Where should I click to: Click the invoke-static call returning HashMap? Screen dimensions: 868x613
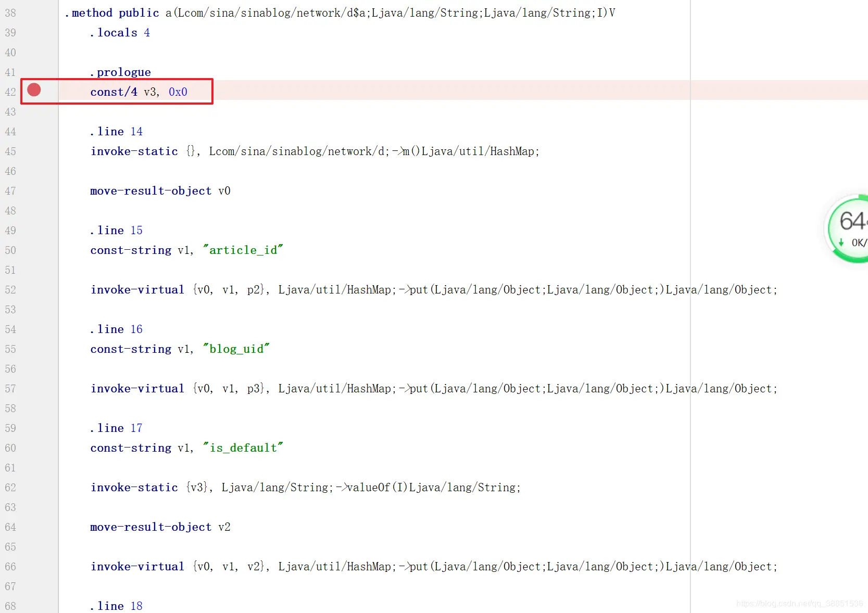point(315,151)
